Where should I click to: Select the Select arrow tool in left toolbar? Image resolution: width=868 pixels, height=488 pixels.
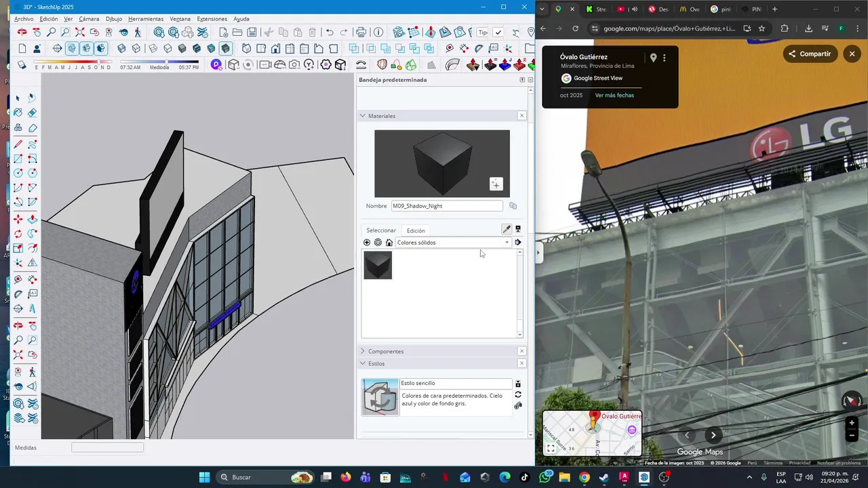click(18, 98)
